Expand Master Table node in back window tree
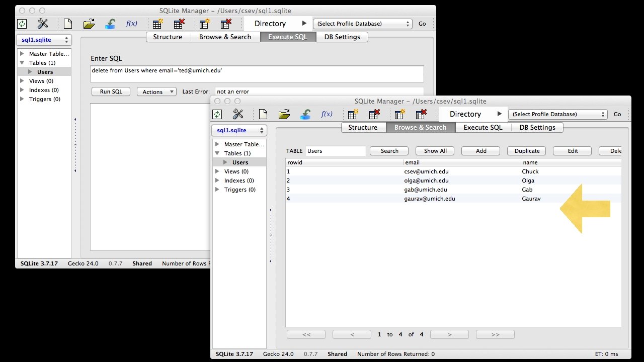The height and width of the screenshot is (362, 644). [22, 54]
